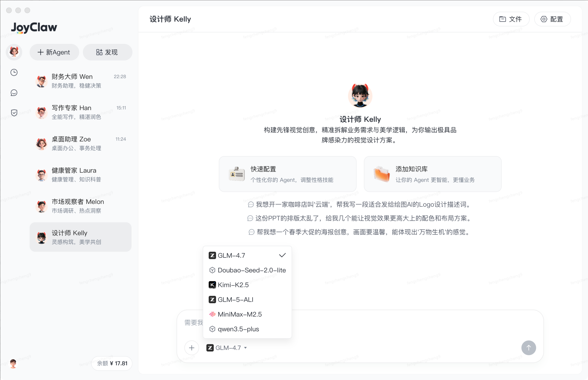
Task: Click the 11:24 timestamp on Zoe's row
Action: tap(121, 139)
